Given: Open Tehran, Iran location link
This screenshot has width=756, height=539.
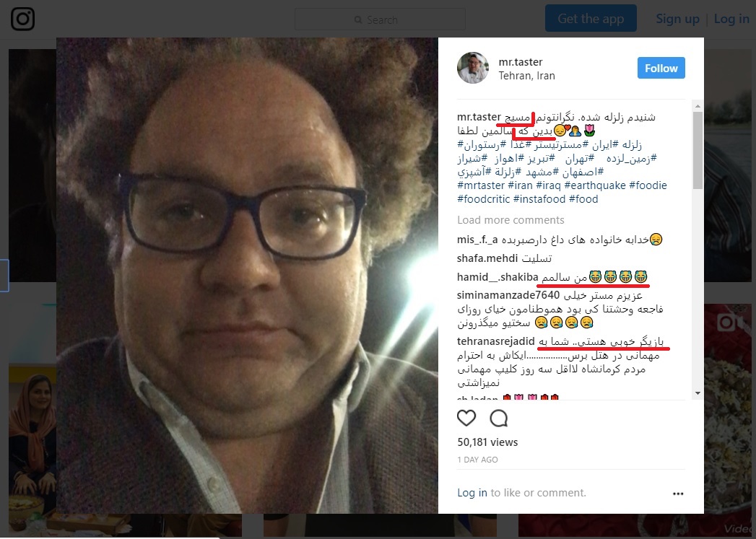Looking at the screenshot, I should [x=526, y=76].
